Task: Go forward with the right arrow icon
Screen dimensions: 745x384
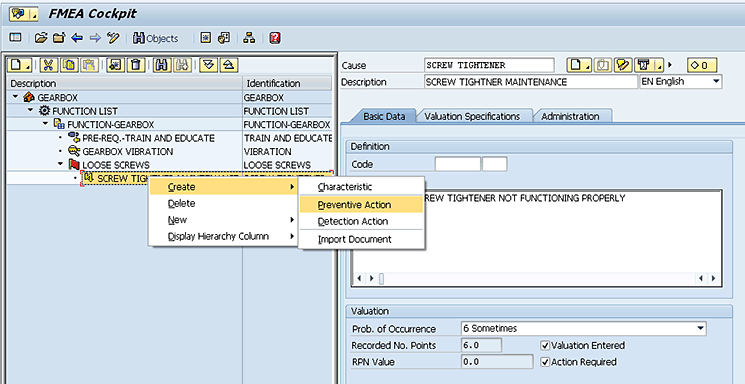Action: (95, 38)
